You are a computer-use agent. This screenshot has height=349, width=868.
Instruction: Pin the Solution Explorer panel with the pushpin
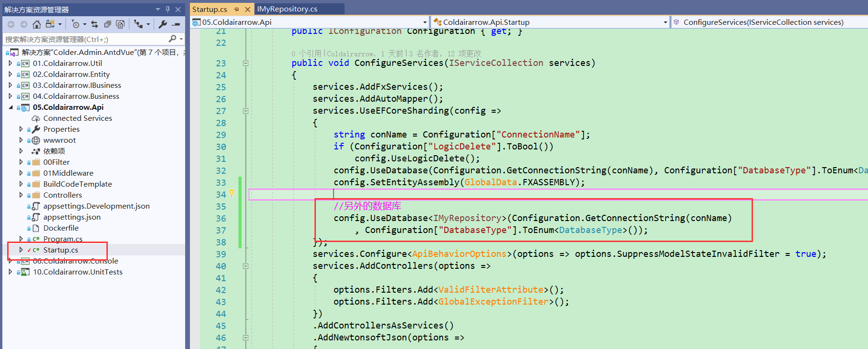pos(167,9)
